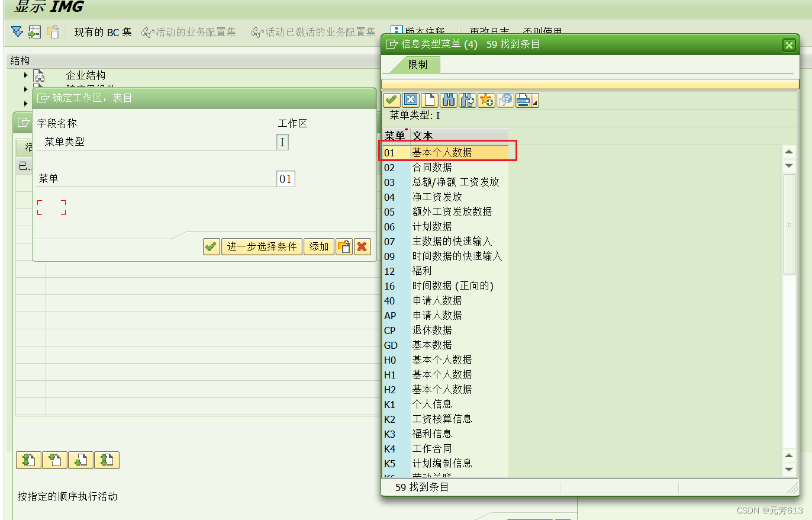Click the 企业结构 glasses document icon
The width and height of the screenshot is (812, 520).
pyautogui.click(x=39, y=75)
